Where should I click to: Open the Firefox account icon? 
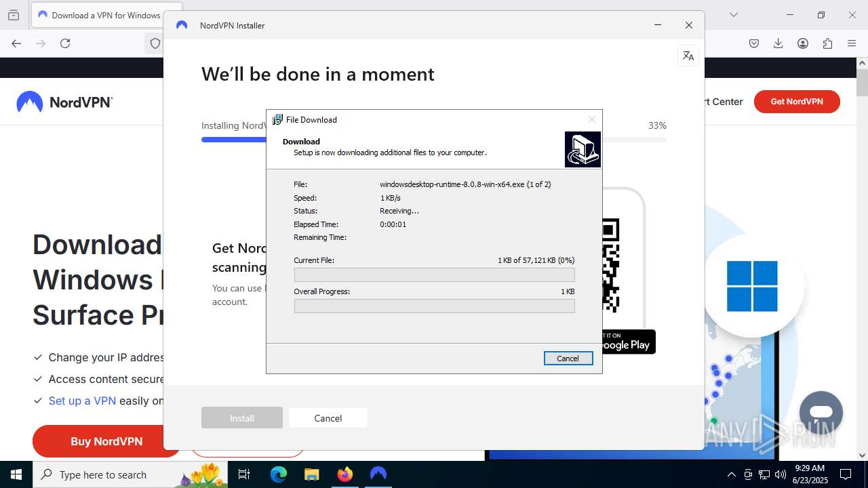pyautogui.click(x=803, y=43)
